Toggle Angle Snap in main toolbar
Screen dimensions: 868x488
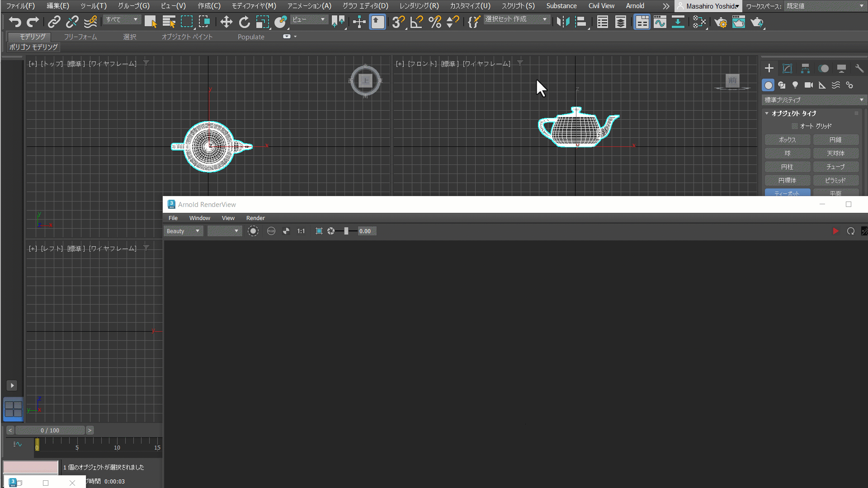click(416, 22)
